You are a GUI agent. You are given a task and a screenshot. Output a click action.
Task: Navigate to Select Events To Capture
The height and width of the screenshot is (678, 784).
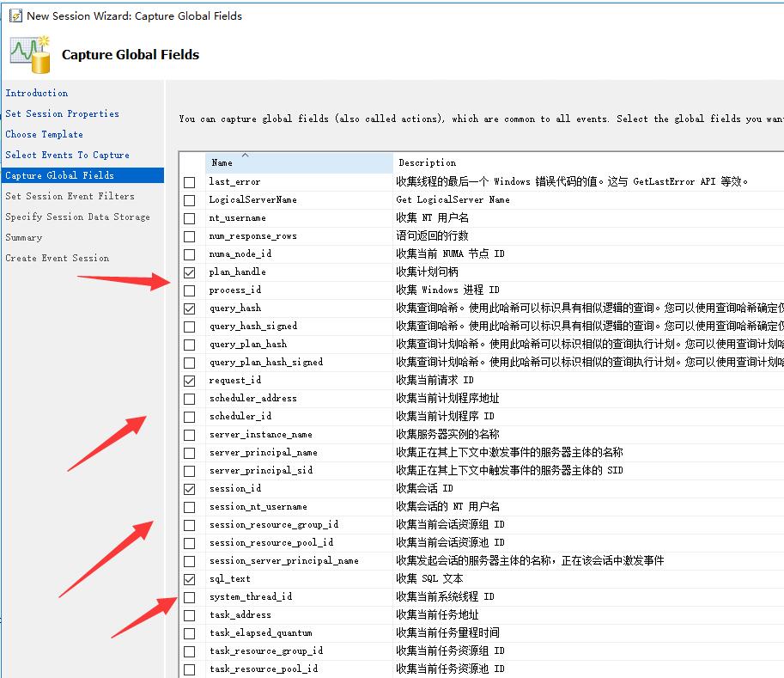(x=68, y=155)
